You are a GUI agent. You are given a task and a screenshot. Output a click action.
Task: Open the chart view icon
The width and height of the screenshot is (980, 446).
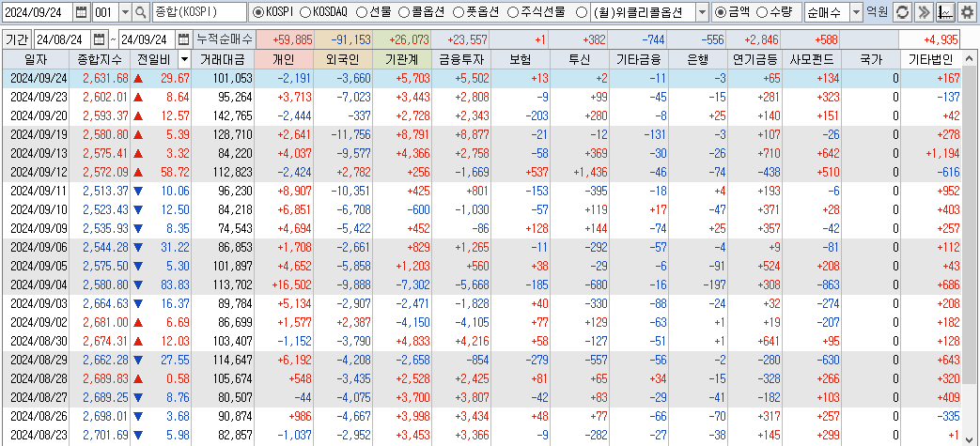tap(945, 12)
